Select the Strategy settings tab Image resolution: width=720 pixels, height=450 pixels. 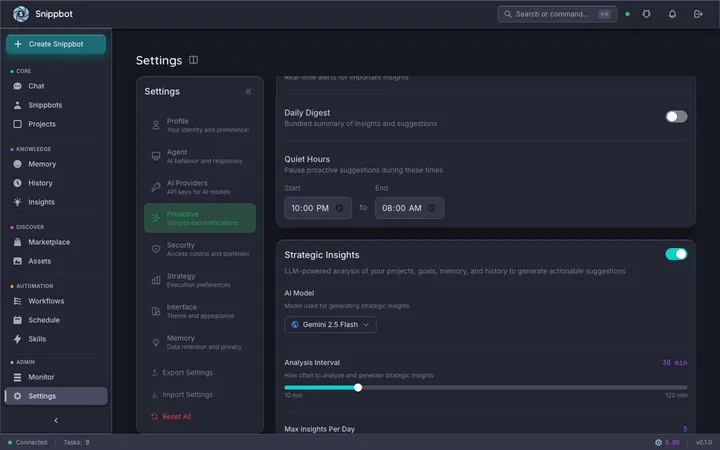200,280
